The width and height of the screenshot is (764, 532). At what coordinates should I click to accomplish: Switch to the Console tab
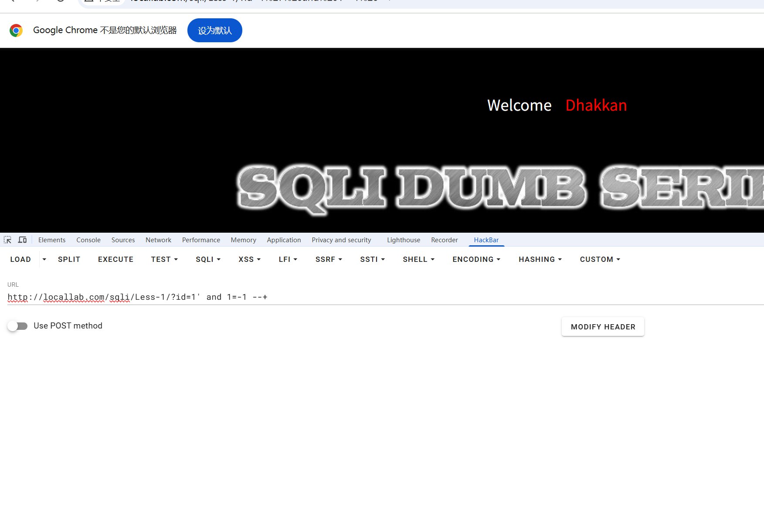(88, 240)
